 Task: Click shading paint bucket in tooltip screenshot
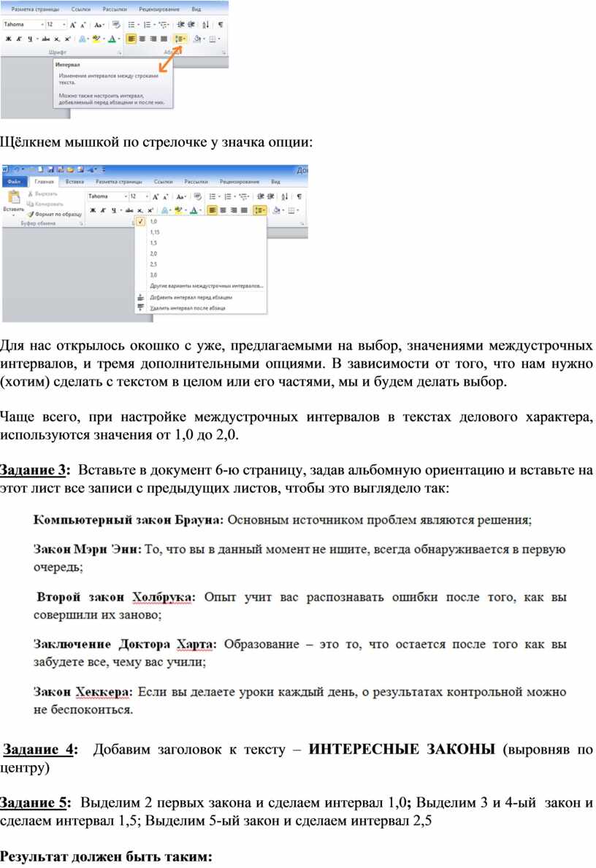(198, 39)
